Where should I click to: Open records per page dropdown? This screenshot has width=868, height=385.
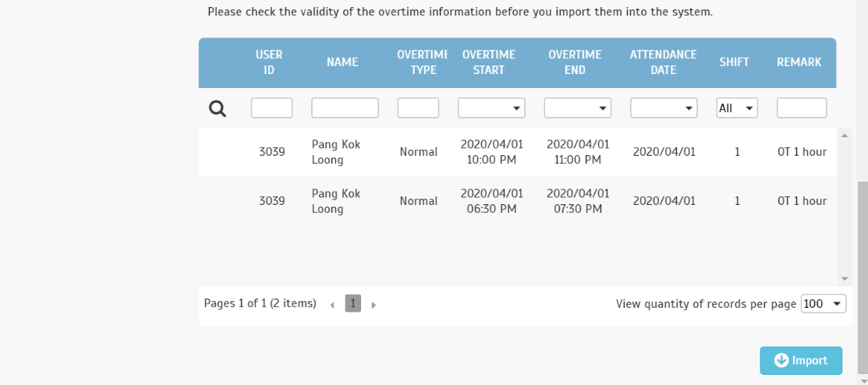[x=824, y=304]
